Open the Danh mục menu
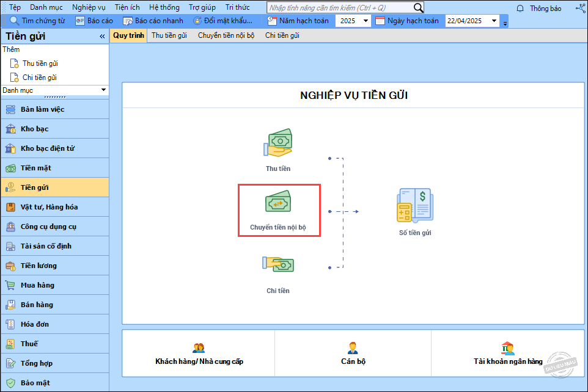 coord(46,7)
